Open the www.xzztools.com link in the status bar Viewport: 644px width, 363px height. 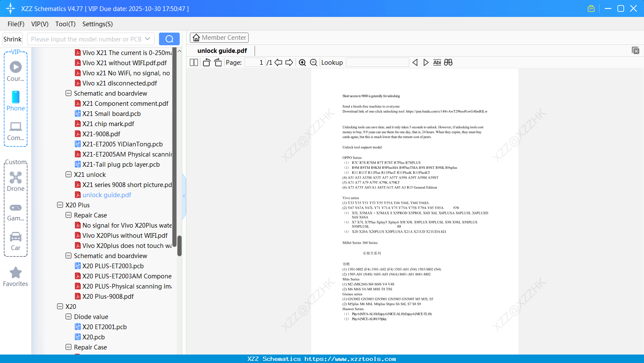350,359
